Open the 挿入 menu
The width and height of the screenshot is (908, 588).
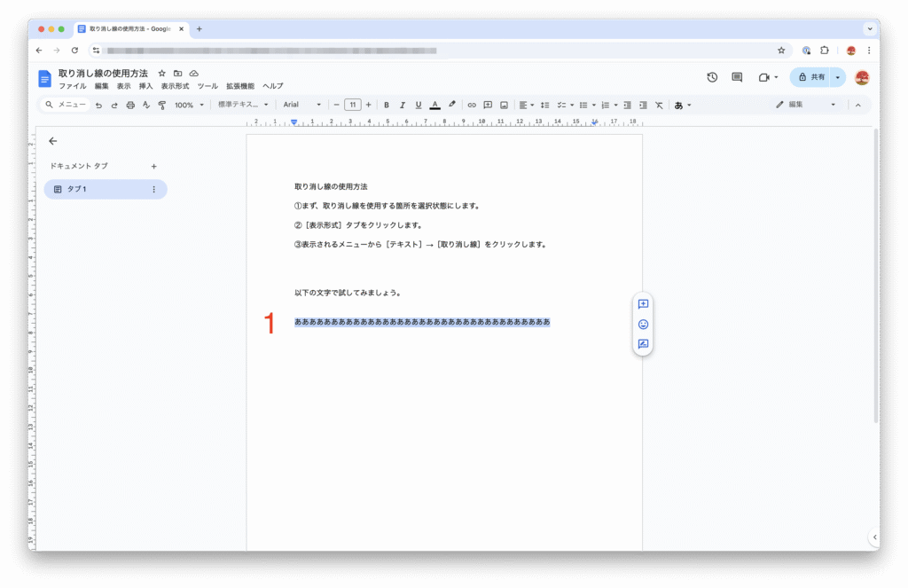[145, 86]
